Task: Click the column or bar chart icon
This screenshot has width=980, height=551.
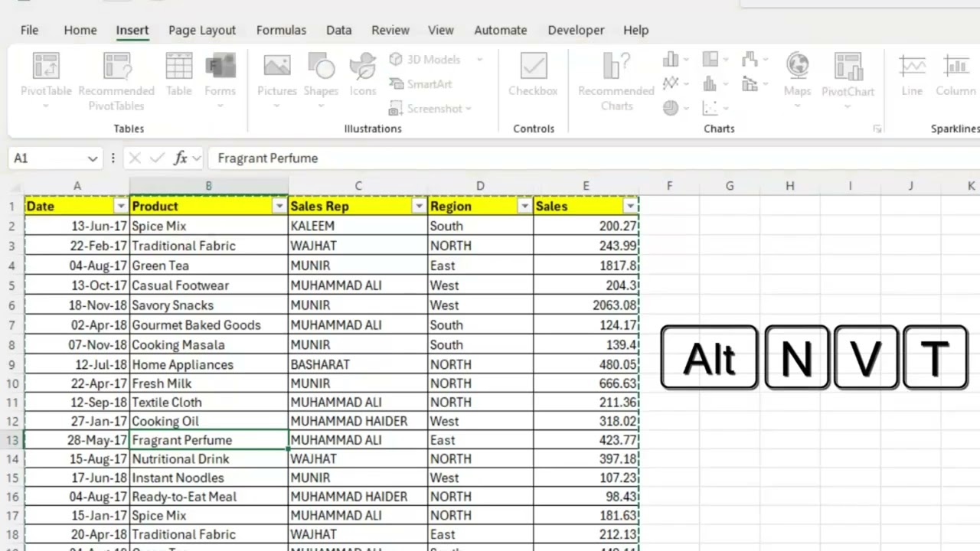Action: coord(671,59)
